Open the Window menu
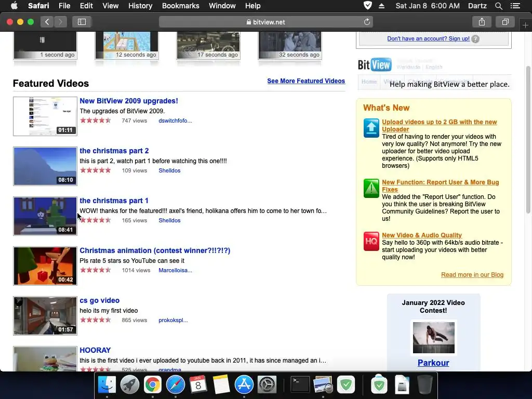 tap(222, 6)
